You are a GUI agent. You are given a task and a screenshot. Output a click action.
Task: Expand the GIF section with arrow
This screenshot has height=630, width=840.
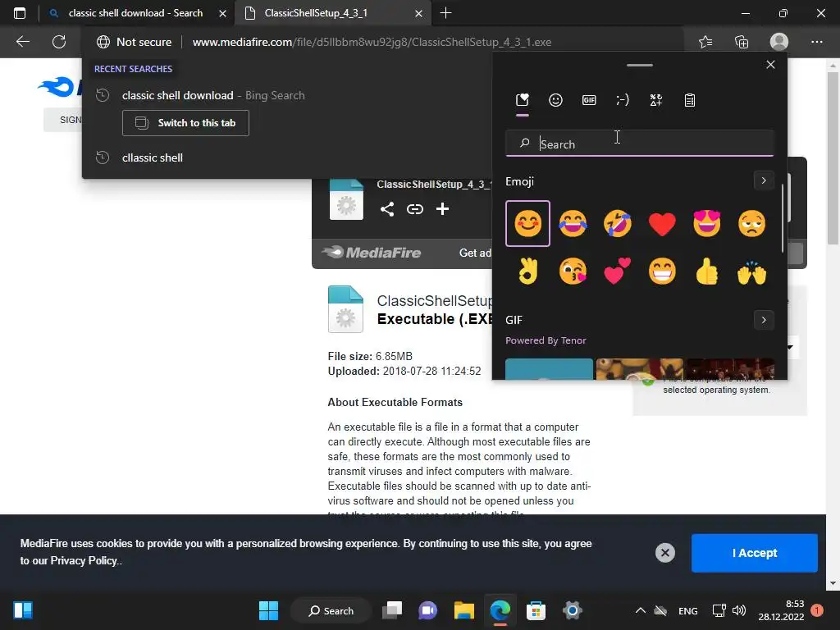coord(764,321)
